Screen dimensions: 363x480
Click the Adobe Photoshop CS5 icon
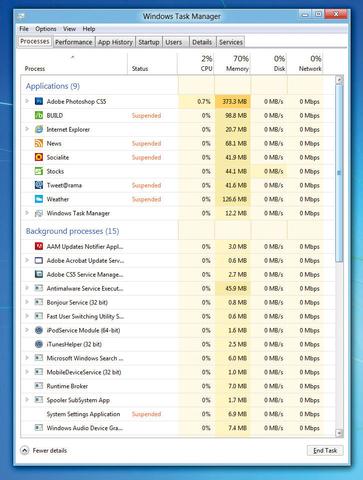tap(39, 101)
